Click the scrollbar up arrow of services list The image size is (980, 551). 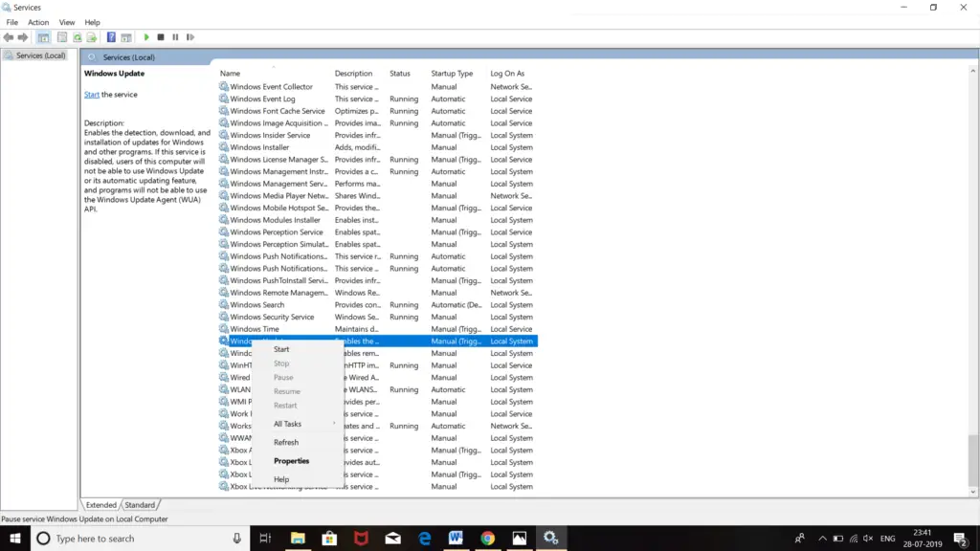click(x=972, y=72)
